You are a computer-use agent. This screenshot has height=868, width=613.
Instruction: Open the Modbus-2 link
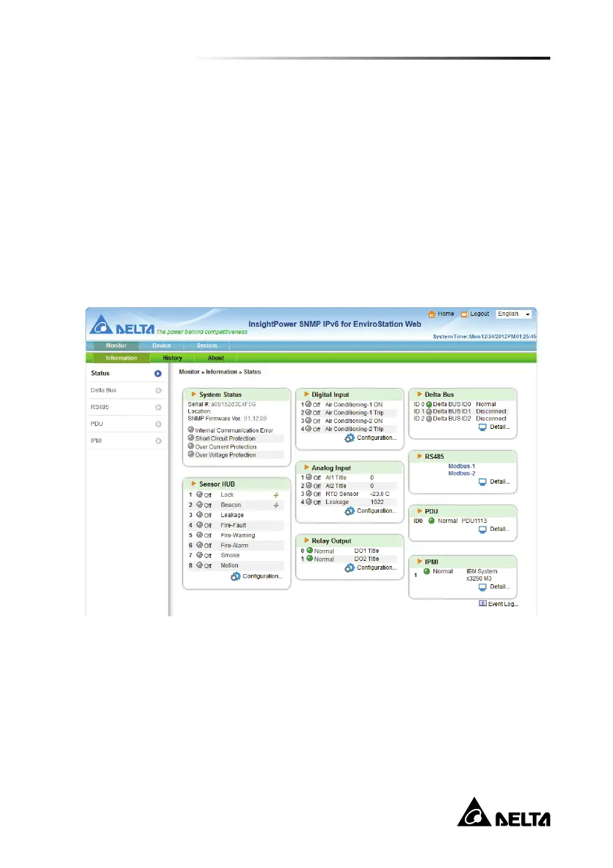(x=462, y=473)
